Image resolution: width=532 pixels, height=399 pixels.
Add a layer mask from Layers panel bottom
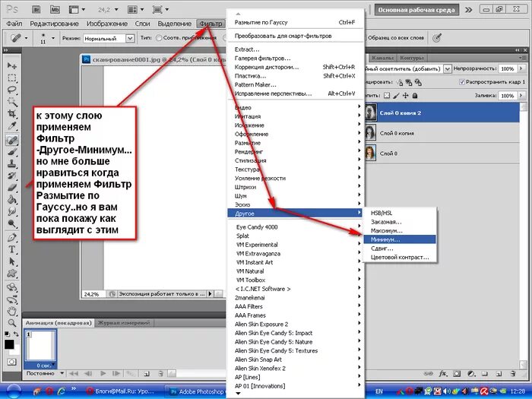[x=457, y=374]
